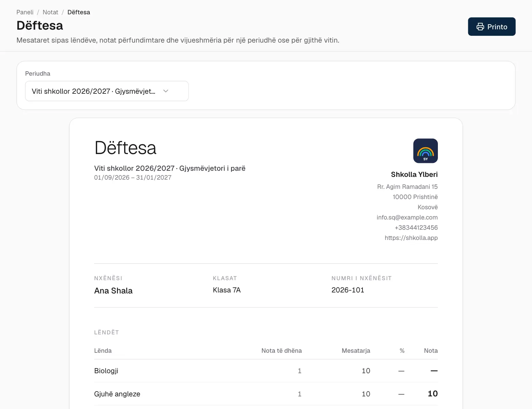Open Notat breadcrumb link
532x409 pixels.
[x=50, y=12]
